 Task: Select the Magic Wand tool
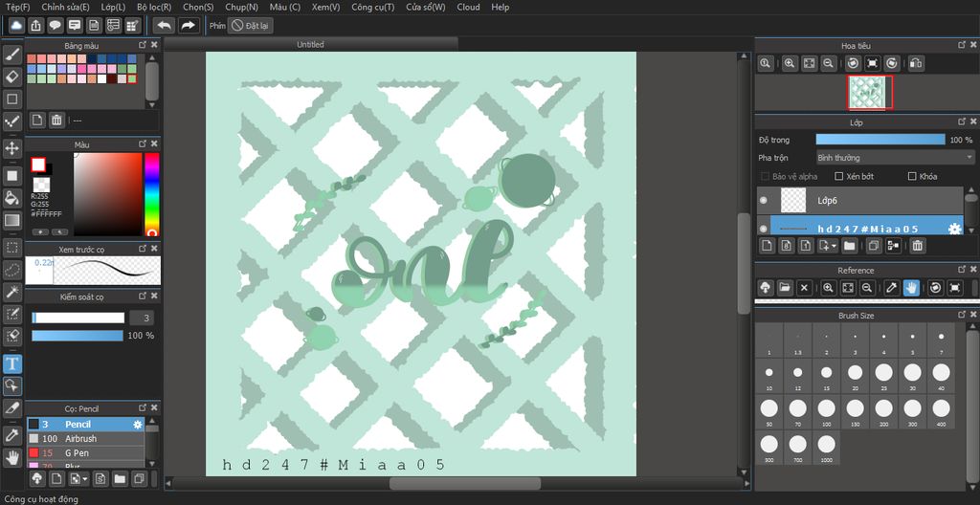tap(12, 292)
